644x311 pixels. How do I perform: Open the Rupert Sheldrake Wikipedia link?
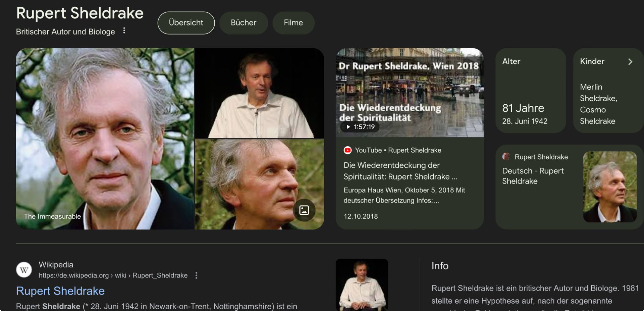(x=60, y=291)
